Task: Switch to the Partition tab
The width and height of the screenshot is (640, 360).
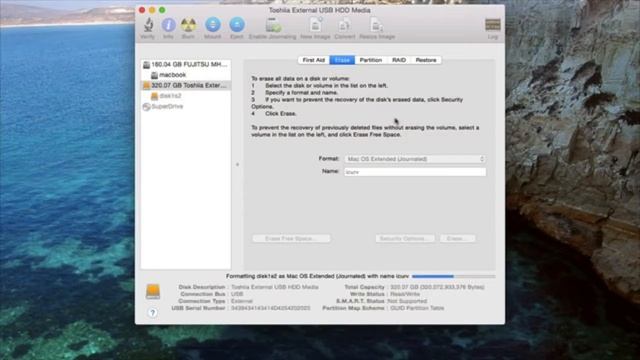Action: pos(371,60)
